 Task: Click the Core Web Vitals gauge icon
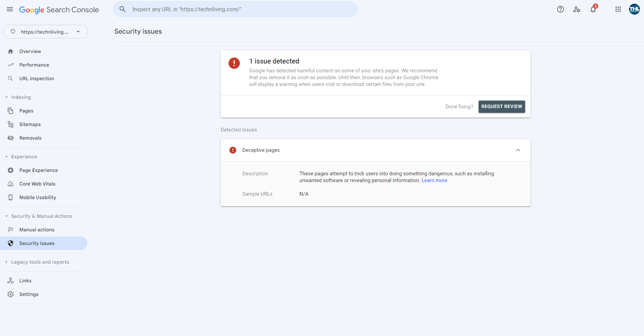pos(11,184)
